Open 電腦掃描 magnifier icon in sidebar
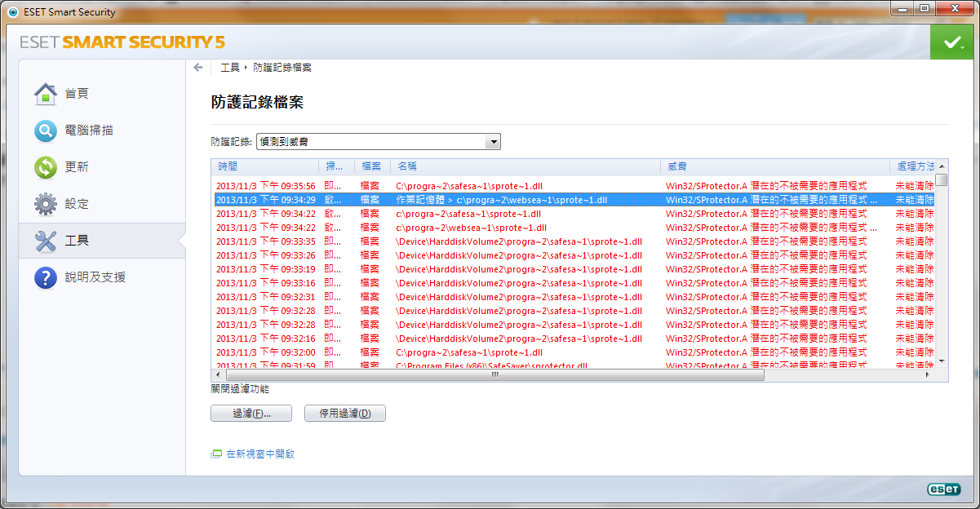 (46, 131)
